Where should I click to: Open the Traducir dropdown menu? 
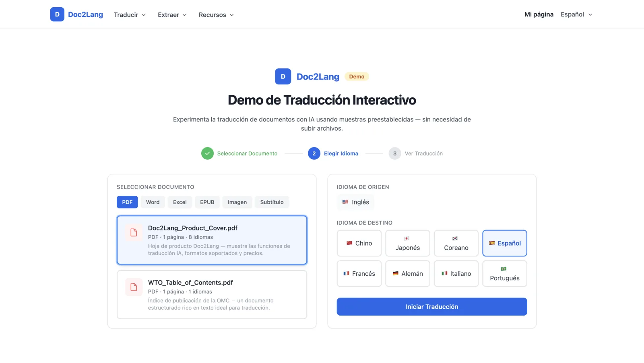tap(130, 15)
